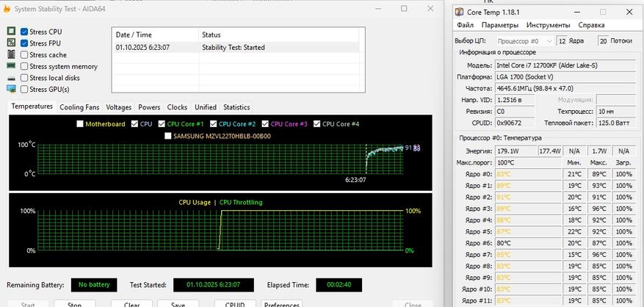Open CPUID from the bottom buttons

tap(235, 305)
